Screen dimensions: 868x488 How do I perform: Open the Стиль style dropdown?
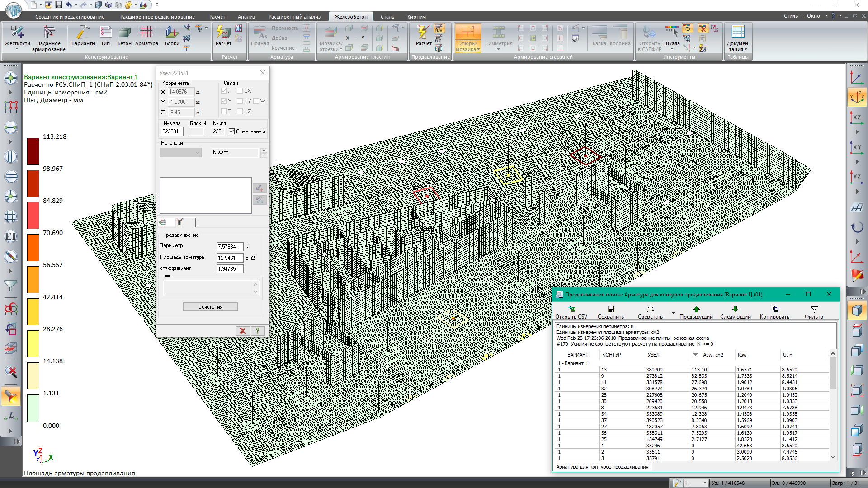click(793, 16)
